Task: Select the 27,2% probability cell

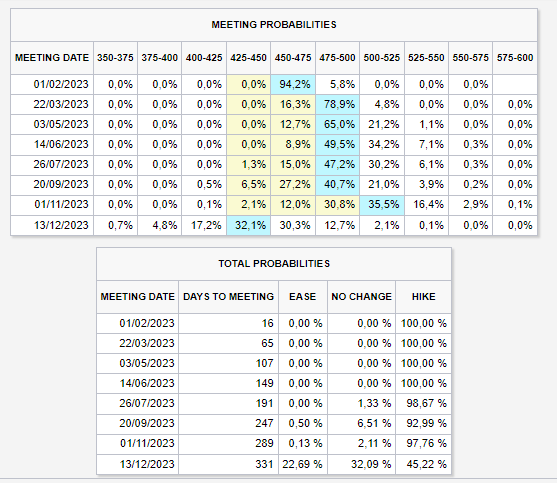Action: click(293, 184)
